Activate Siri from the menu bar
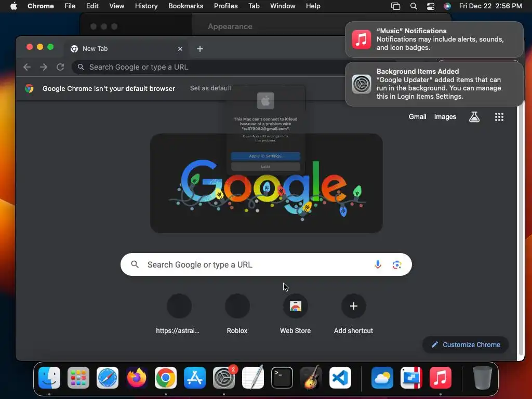The image size is (532, 399). pyautogui.click(x=447, y=6)
